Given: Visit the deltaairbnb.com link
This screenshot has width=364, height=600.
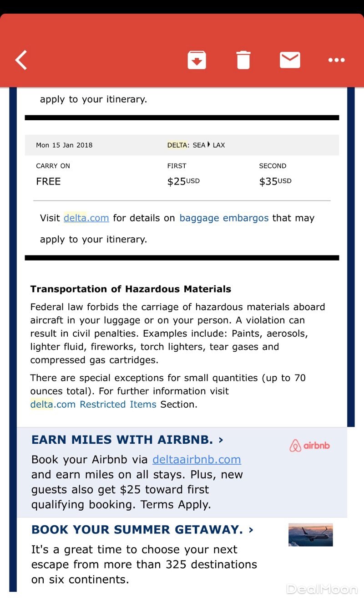Looking at the screenshot, I should click(x=197, y=459).
